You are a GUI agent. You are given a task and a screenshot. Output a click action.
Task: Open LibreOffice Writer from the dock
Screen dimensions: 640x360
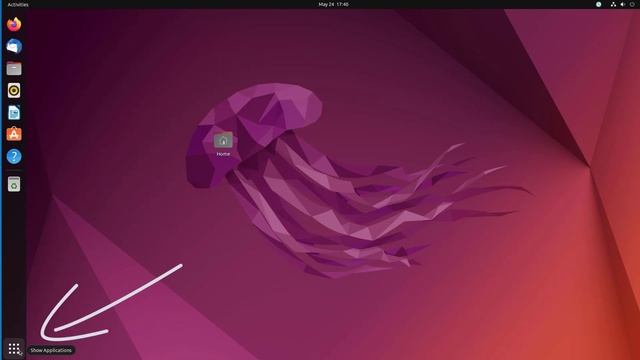pos(14,112)
